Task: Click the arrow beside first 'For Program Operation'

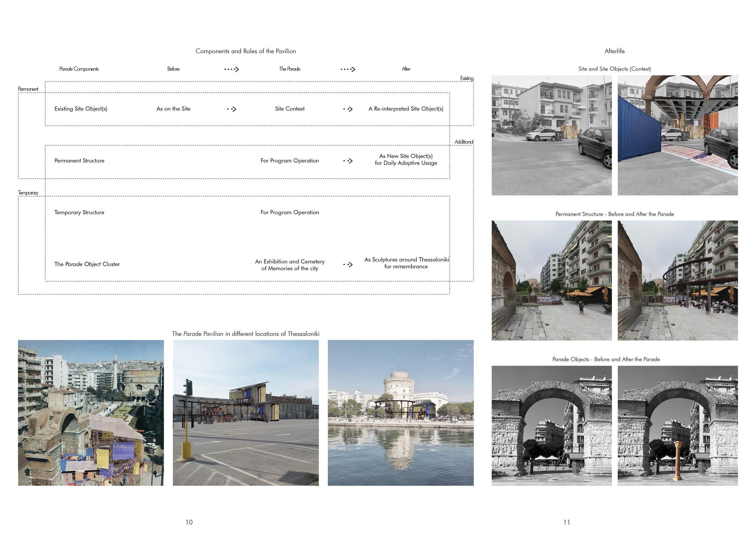Action: point(348,161)
